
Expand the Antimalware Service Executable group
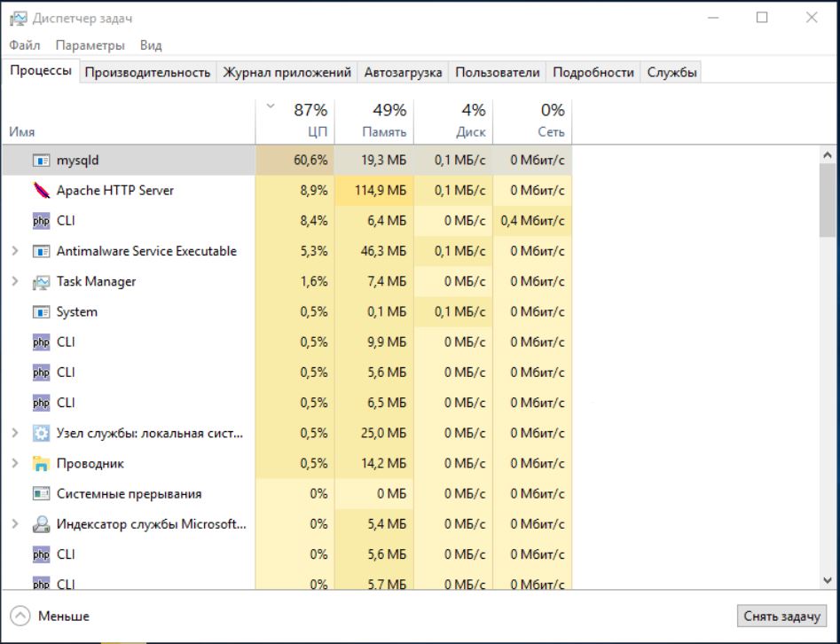[15, 251]
